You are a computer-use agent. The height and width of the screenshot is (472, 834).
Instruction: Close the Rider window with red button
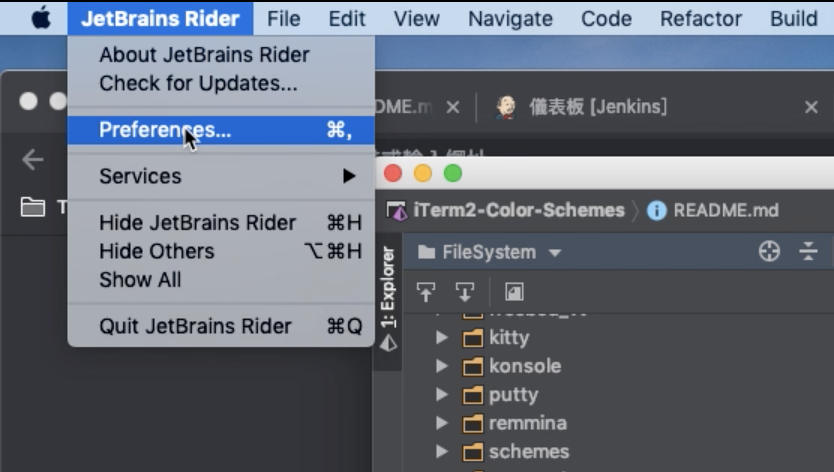(393, 173)
